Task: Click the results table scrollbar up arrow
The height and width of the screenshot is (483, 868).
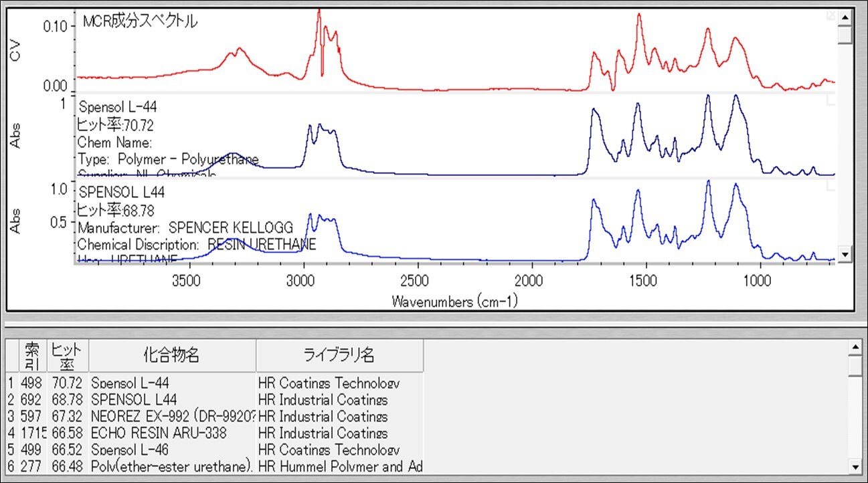Action: point(854,347)
